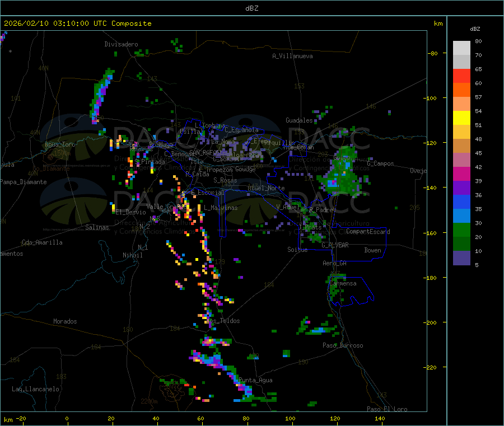Select the Paso_Barroso location label

coord(343,346)
